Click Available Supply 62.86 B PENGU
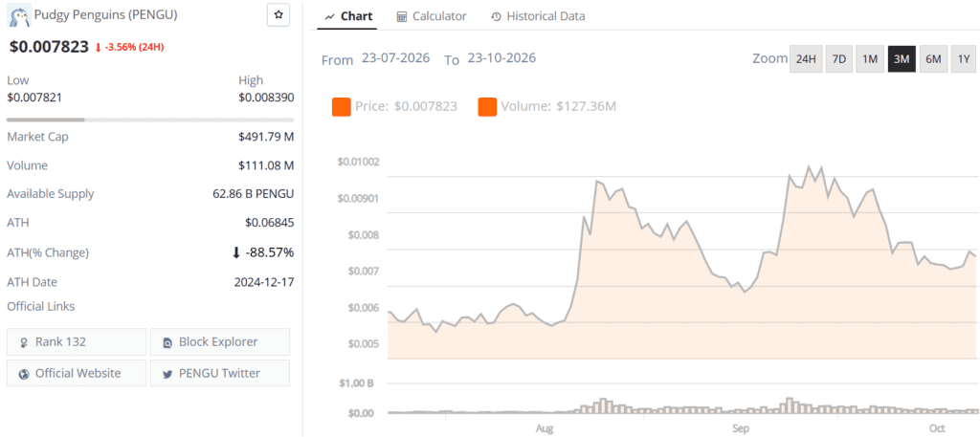This screenshot has height=437, width=980. pyautogui.click(x=253, y=193)
